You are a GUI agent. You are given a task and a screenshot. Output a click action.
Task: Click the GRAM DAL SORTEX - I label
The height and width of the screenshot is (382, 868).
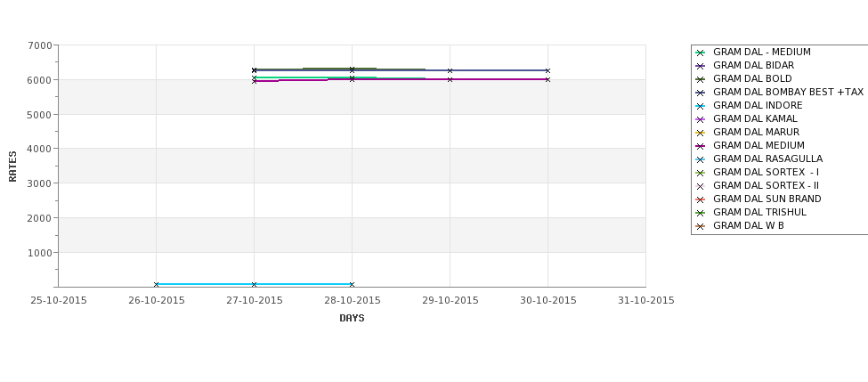(x=766, y=173)
